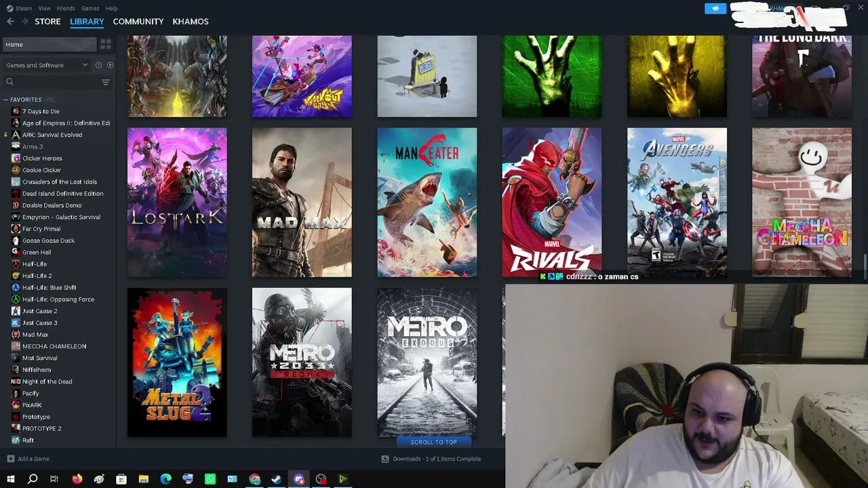Switch to the COMMUNITY tab

point(138,22)
